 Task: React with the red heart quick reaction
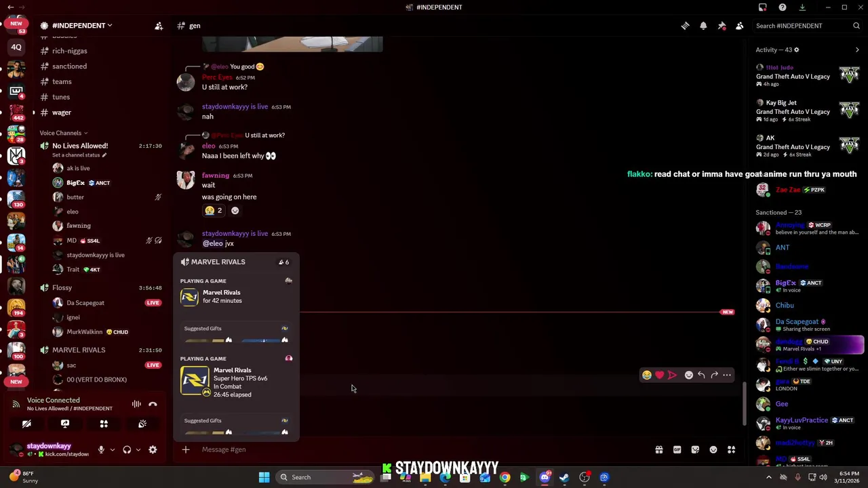tap(659, 375)
